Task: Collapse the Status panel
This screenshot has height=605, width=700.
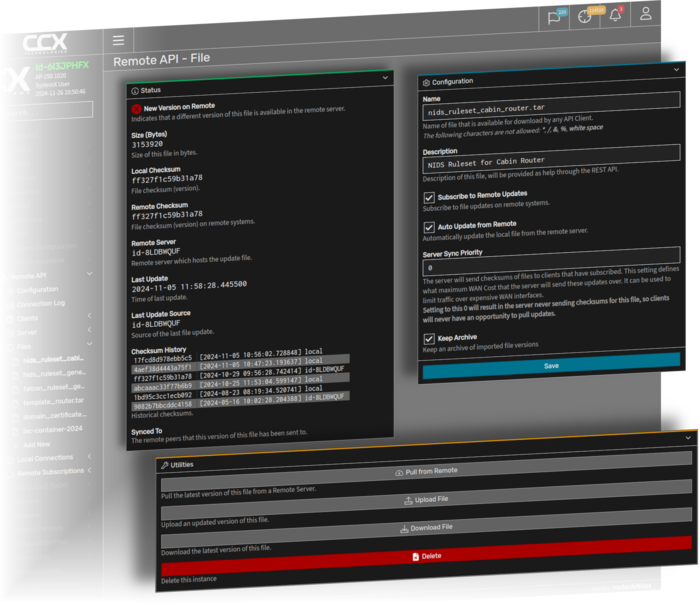Action: pos(385,78)
